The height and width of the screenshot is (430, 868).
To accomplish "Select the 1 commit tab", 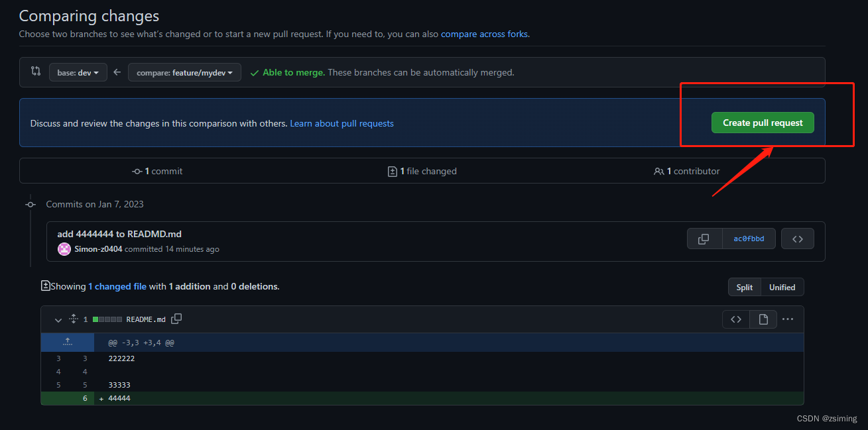I will [x=157, y=171].
